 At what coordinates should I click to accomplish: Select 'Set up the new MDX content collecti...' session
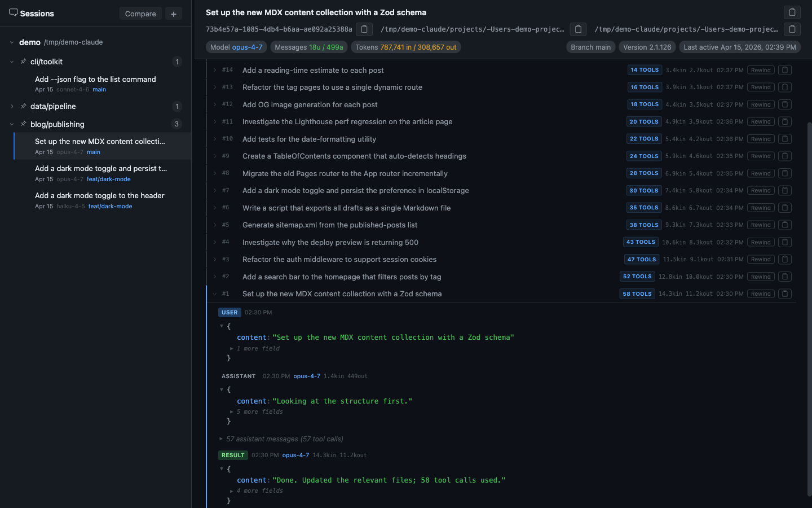pos(102,146)
